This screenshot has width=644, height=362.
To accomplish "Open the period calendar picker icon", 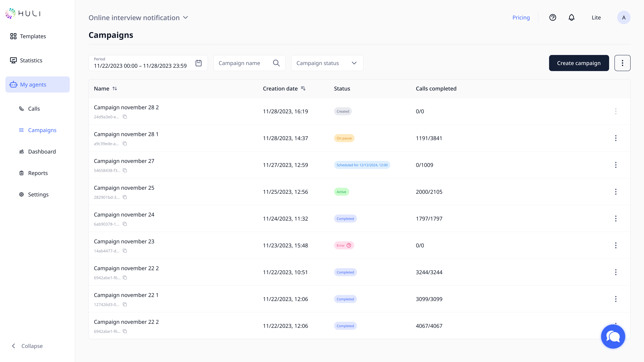I will pyautogui.click(x=198, y=63).
